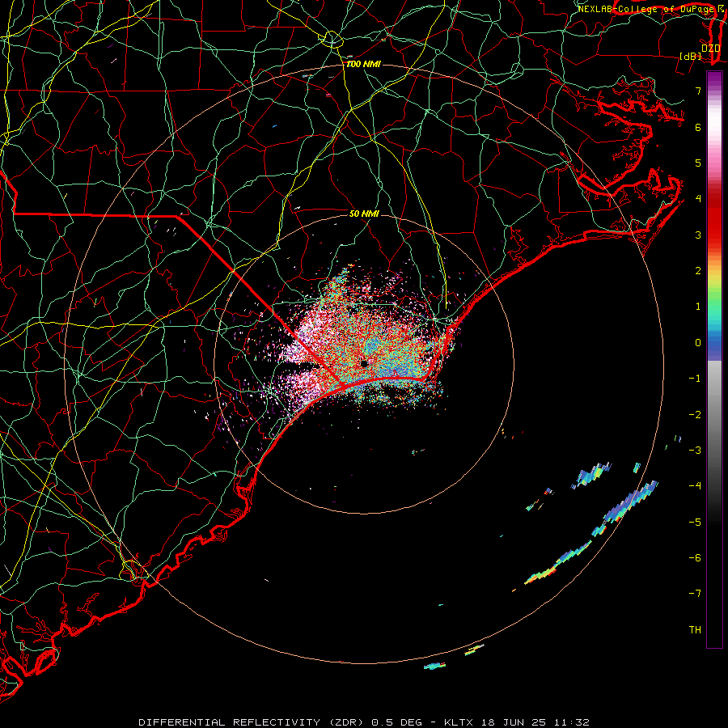
Task: Click the -3 value on color scale
Action: [695, 451]
